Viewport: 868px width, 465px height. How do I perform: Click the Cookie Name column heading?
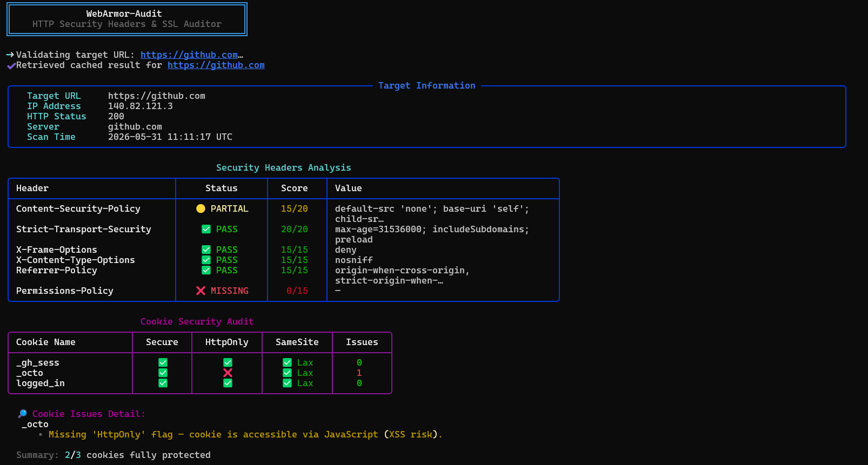[x=46, y=342]
